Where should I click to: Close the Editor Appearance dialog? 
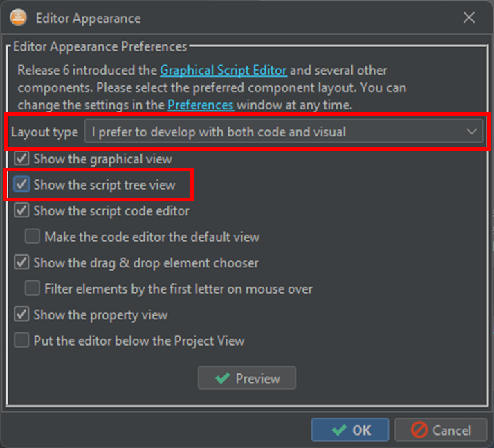[x=469, y=18]
